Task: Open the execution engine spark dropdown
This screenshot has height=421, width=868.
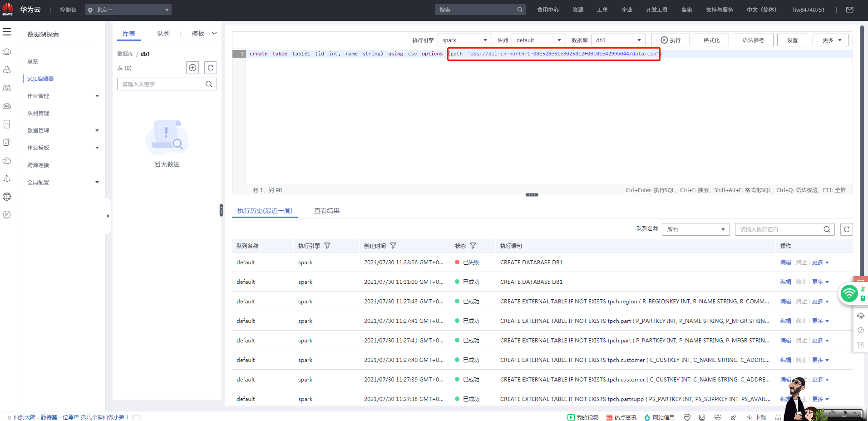Action: (464, 40)
